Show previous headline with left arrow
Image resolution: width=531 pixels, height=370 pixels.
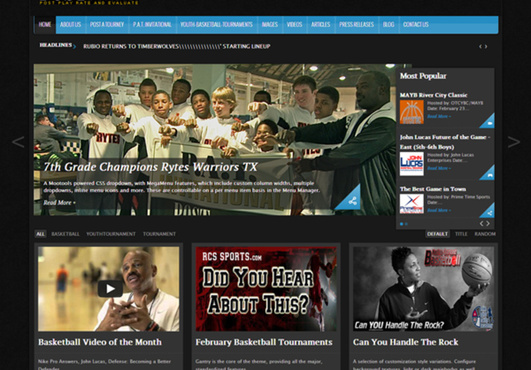[x=480, y=46]
